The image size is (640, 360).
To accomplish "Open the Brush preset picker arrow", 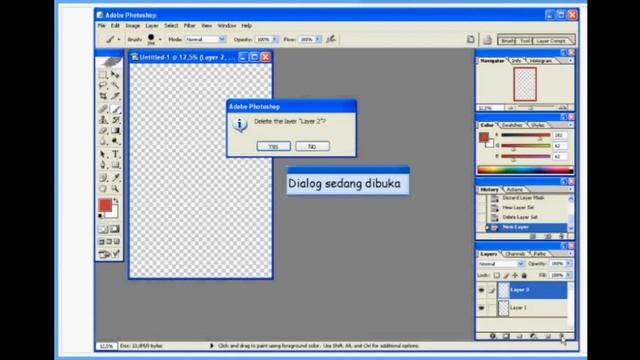I will (x=160, y=40).
